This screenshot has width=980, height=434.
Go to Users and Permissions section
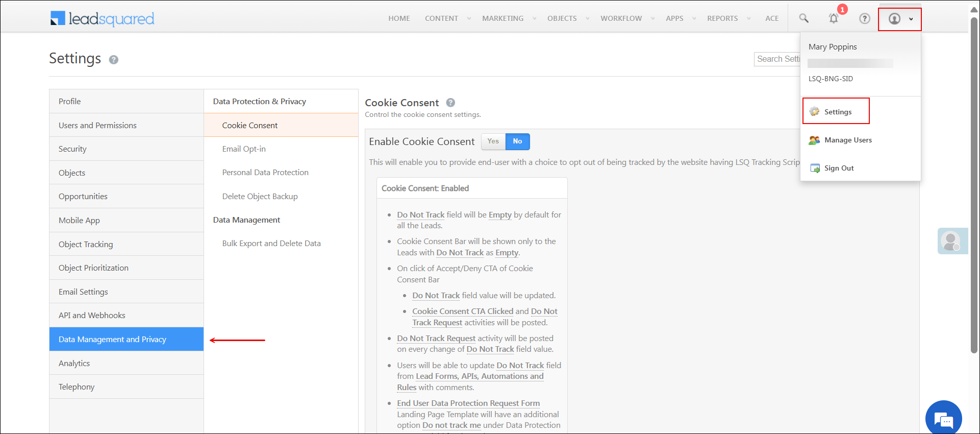97,125
